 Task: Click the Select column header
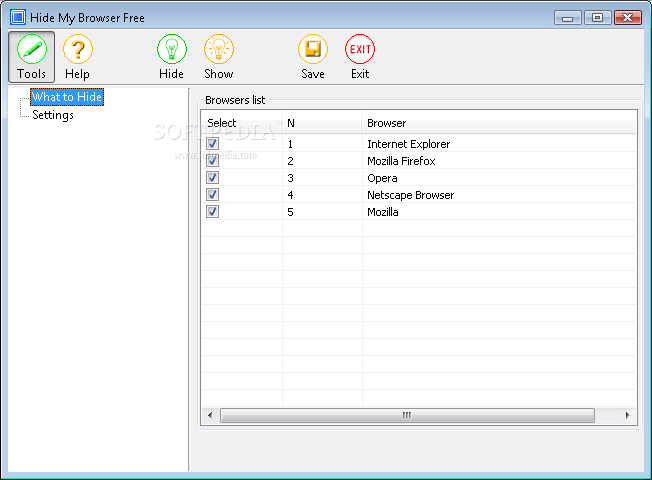pos(242,123)
